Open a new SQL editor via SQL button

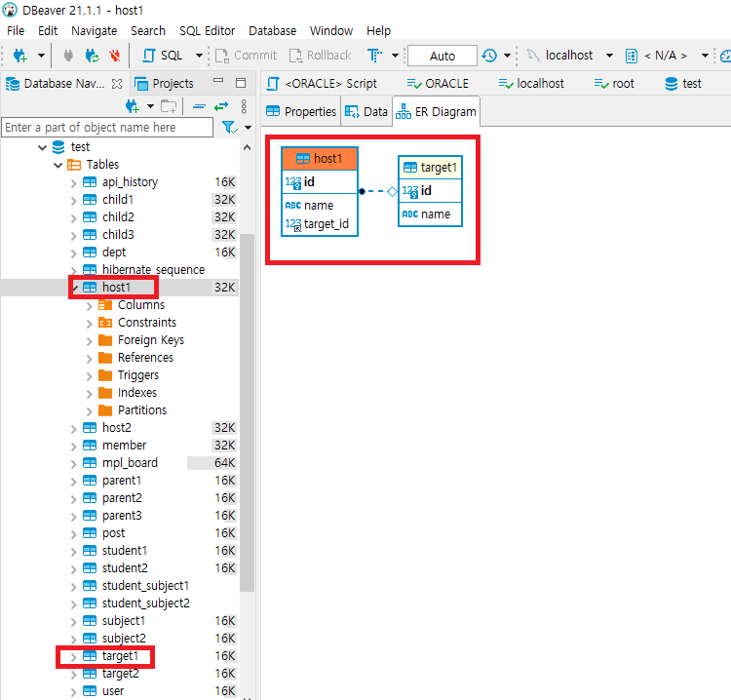[x=162, y=56]
